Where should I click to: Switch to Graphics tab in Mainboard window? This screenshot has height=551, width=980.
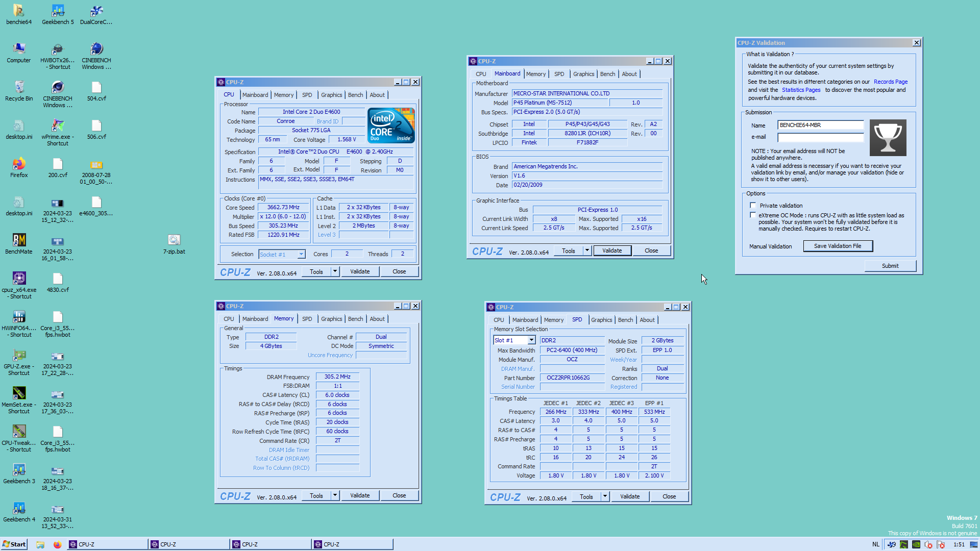click(x=583, y=74)
